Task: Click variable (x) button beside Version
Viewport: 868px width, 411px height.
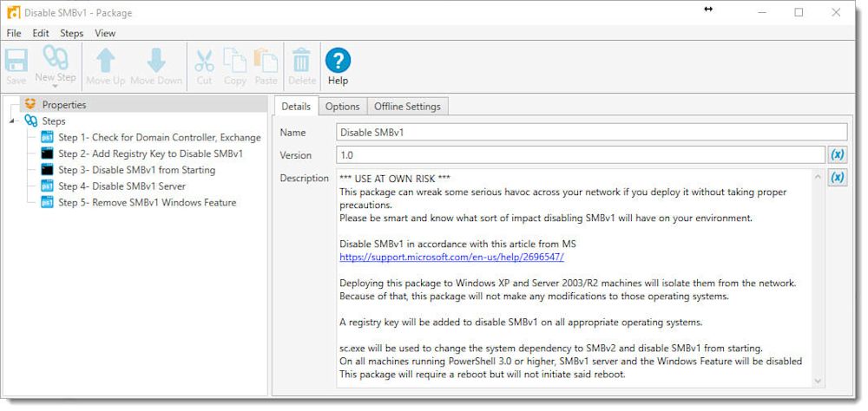Action: (838, 155)
